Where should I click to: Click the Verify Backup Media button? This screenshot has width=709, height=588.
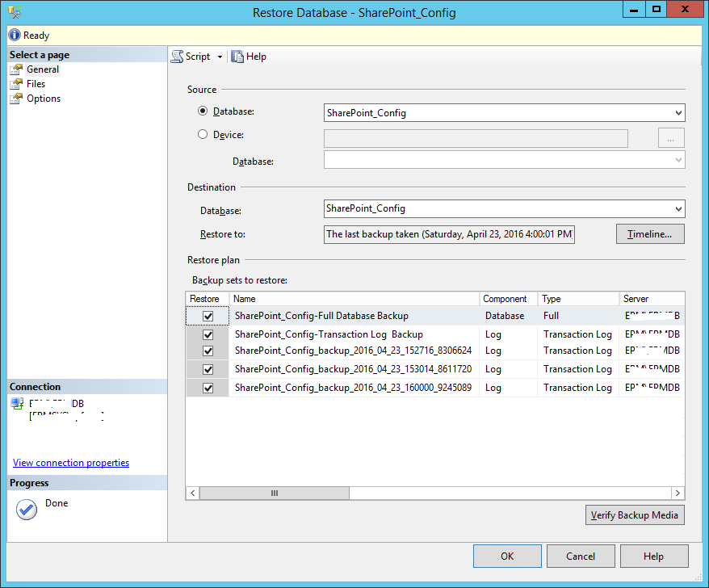635,514
